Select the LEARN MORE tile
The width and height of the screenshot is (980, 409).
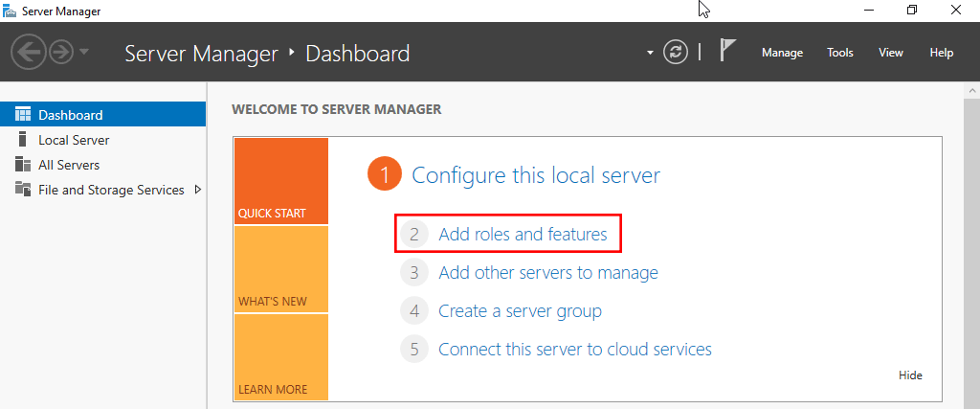280,357
